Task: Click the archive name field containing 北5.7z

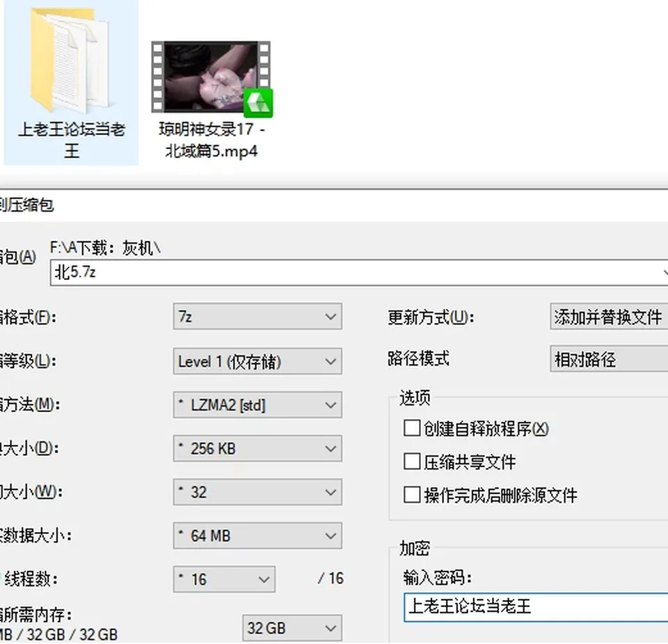Action: tap(359, 272)
